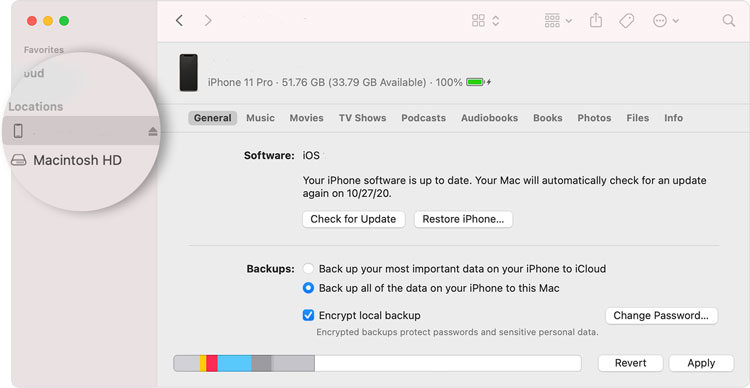Open the view switcher up-down arrows
Image resolution: width=750 pixels, height=388 pixels.
(x=496, y=21)
